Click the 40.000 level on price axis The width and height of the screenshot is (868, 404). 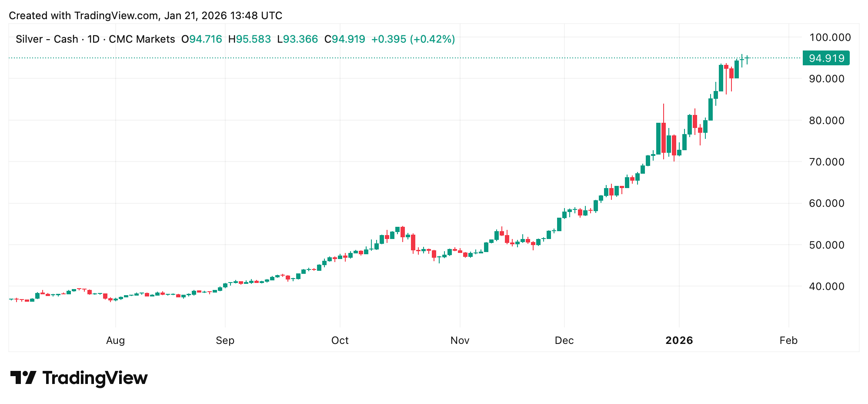pyautogui.click(x=827, y=286)
